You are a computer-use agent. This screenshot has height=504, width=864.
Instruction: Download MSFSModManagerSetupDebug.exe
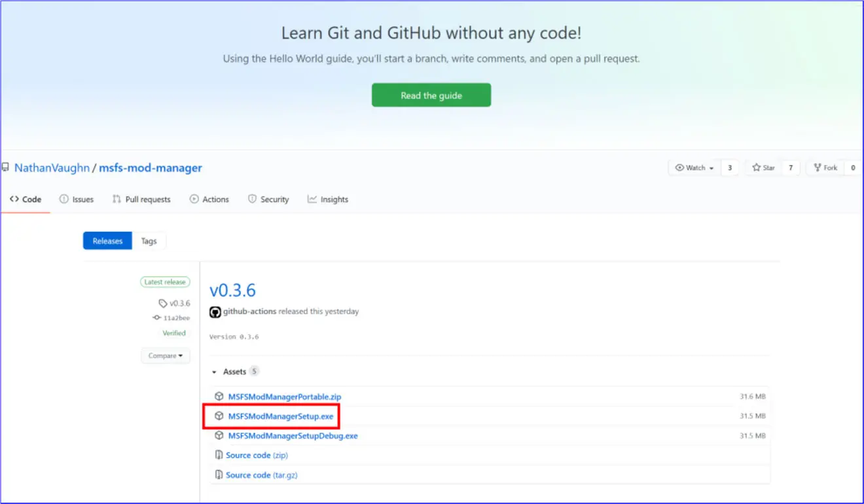293,436
